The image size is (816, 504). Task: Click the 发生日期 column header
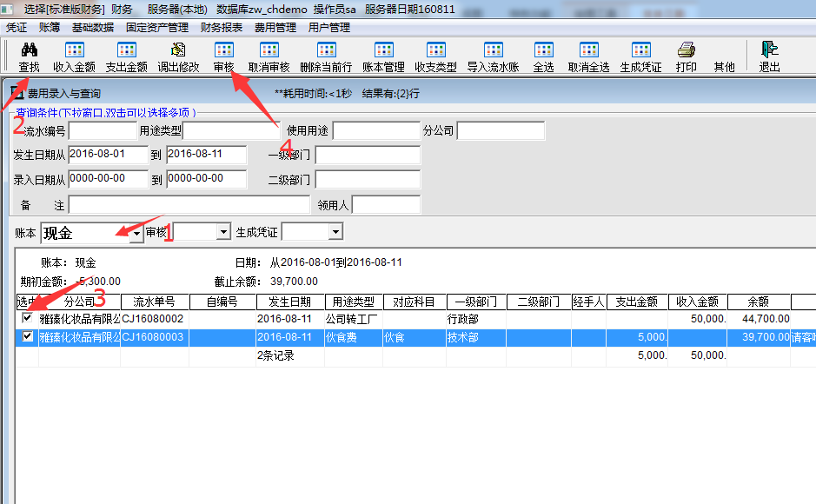(x=290, y=302)
